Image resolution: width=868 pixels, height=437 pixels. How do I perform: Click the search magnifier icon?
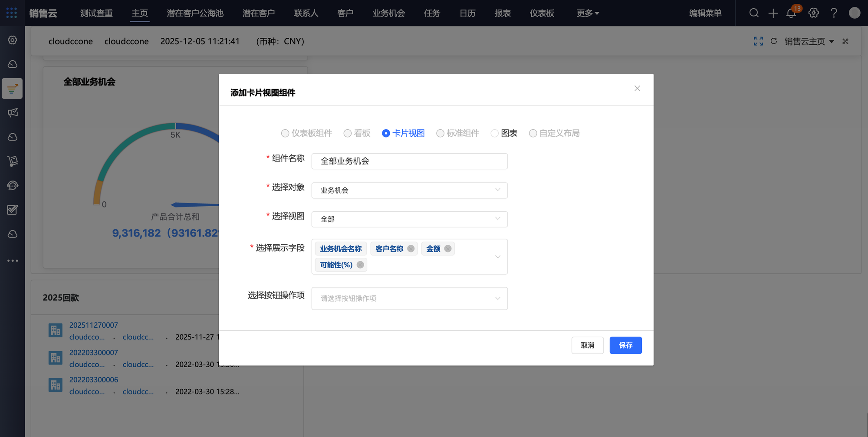(754, 13)
